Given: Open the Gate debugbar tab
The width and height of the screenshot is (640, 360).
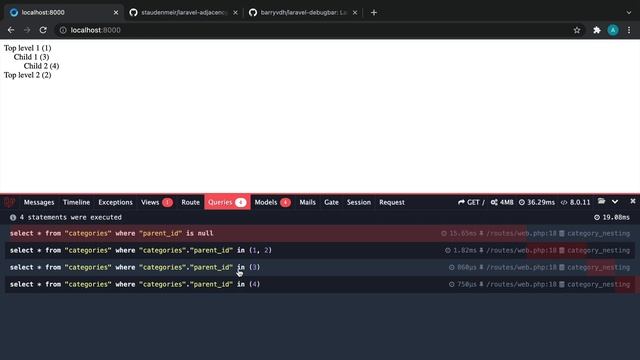Looking at the screenshot, I should (x=331, y=202).
